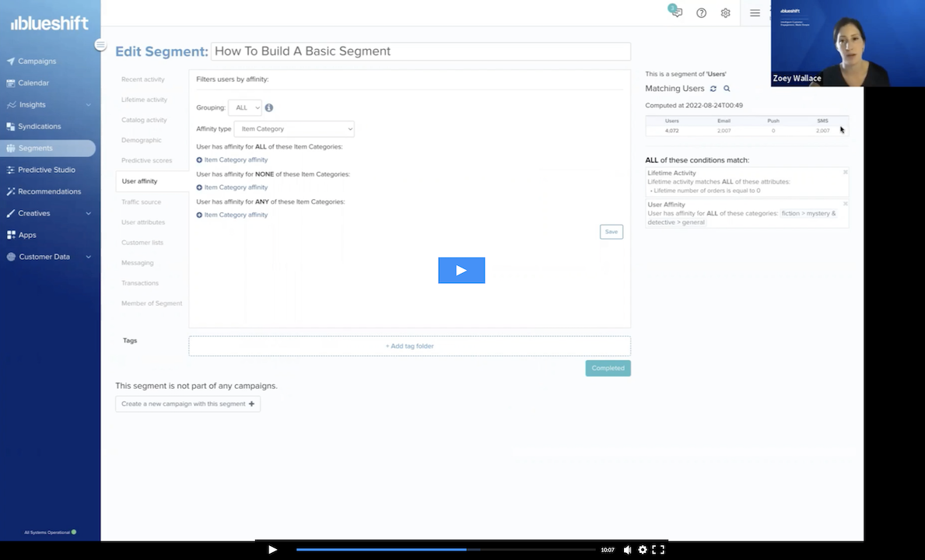Click the Zoey Wallace webcam thumbnail
Screen dimensions: 925x560
848,43
